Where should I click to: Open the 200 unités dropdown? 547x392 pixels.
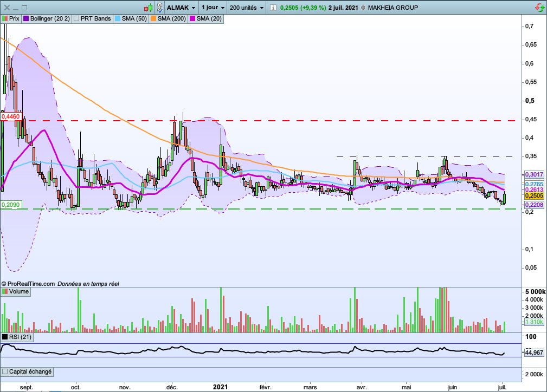pos(246,8)
